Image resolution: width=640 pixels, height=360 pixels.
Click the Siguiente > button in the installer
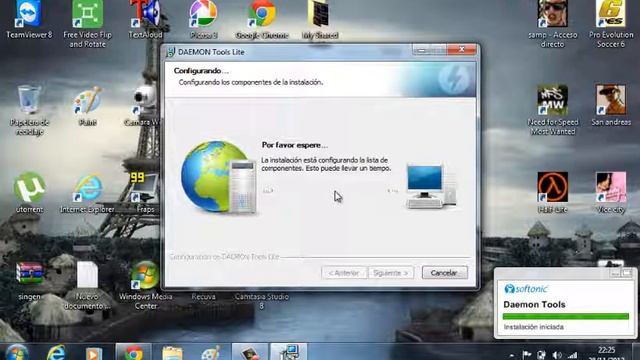tap(391, 273)
